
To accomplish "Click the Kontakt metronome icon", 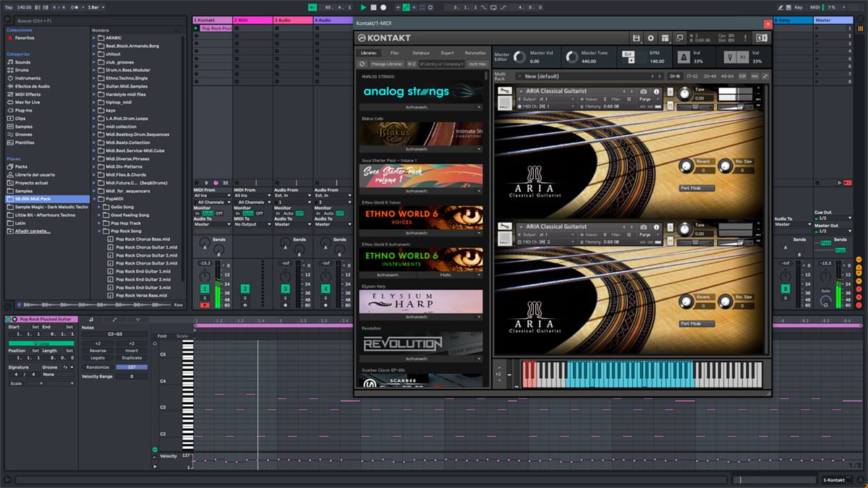I will click(684, 56).
